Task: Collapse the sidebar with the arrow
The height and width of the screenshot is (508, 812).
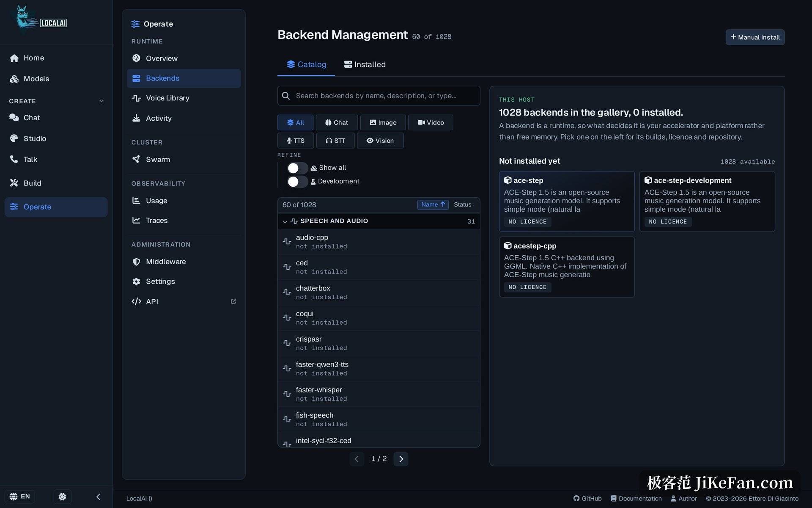Action: [x=98, y=497]
